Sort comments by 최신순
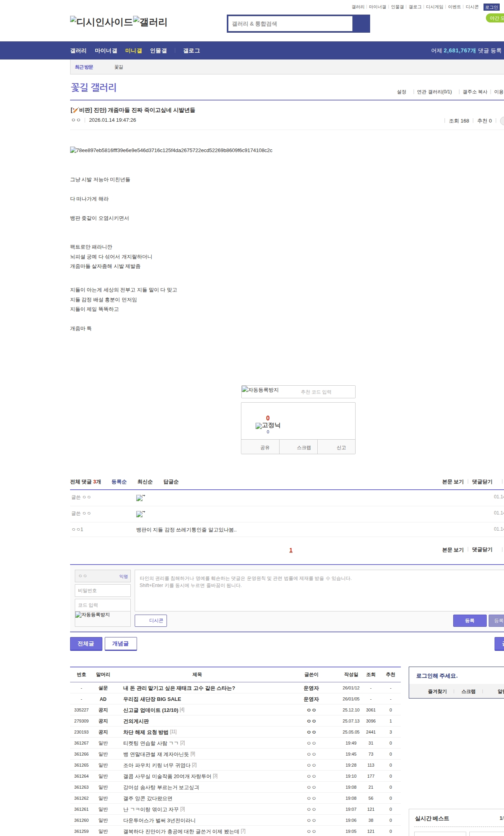 145,482
